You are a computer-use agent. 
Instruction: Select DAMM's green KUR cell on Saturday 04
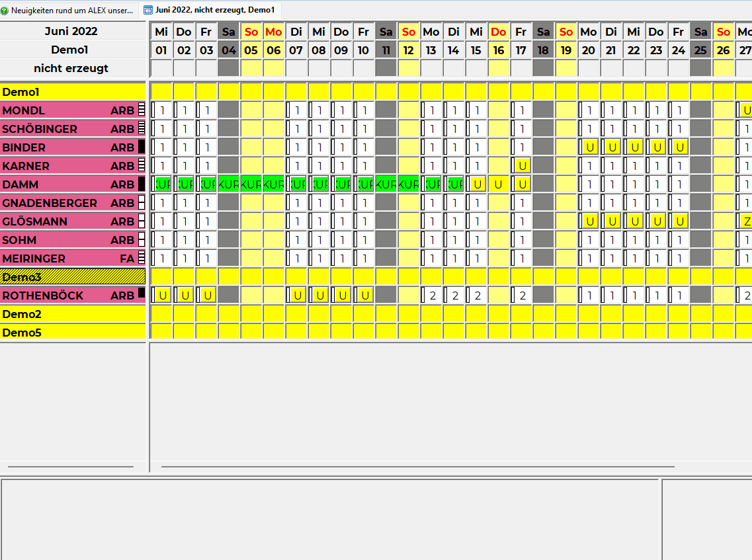[229, 184]
